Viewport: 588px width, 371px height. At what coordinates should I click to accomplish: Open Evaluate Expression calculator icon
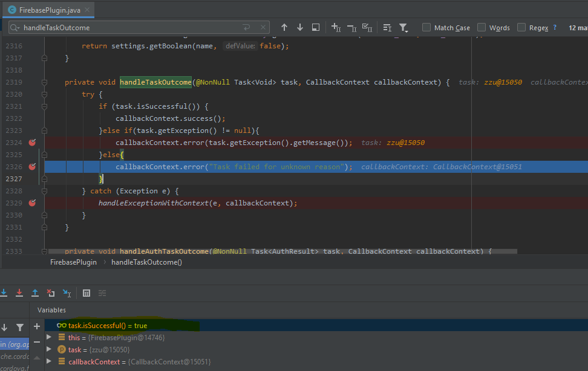pyautogui.click(x=87, y=293)
